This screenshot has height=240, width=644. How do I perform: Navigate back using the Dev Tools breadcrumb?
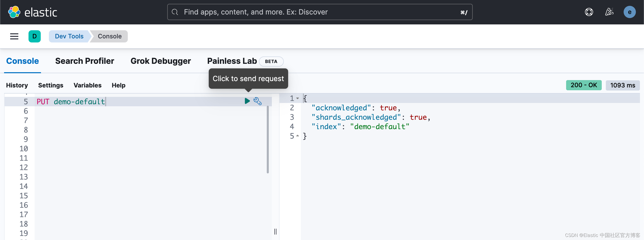point(69,36)
